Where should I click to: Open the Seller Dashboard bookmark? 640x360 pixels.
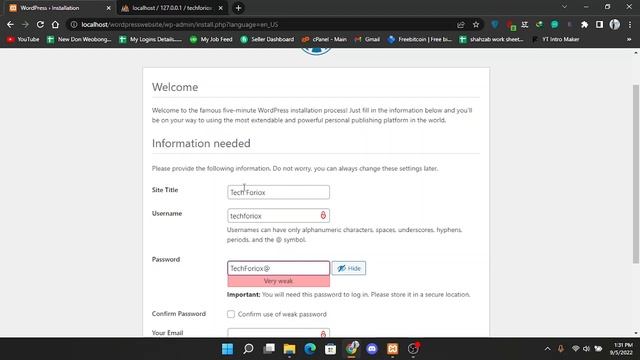(x=267, y=39)
